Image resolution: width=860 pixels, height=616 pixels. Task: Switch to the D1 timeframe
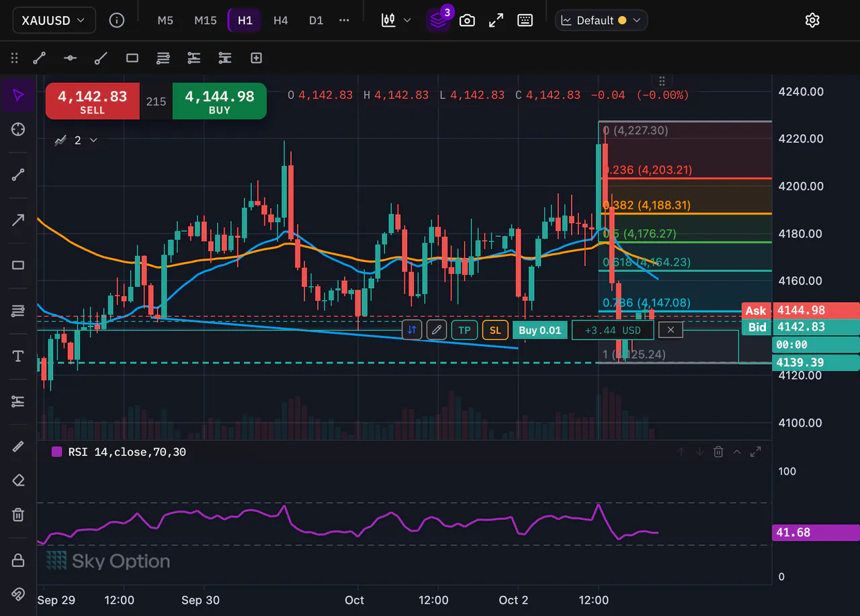(x=316, y=20)
